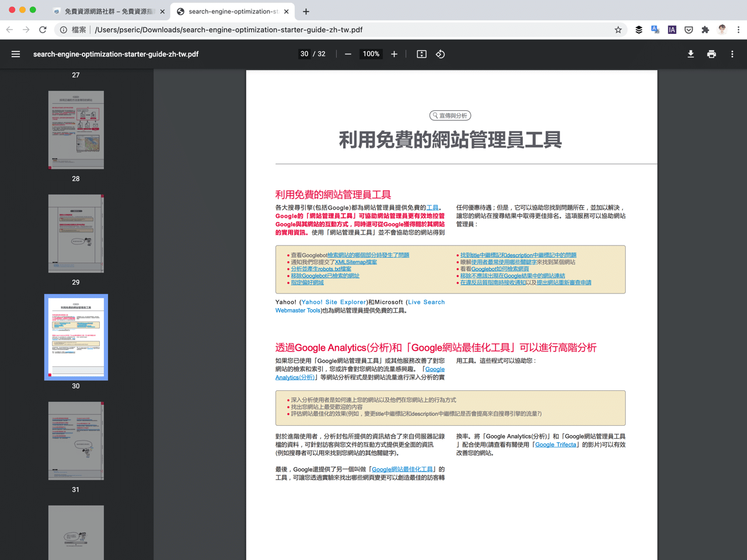Select the search-engine-optimization PDF tab

[x=232, y=11]
